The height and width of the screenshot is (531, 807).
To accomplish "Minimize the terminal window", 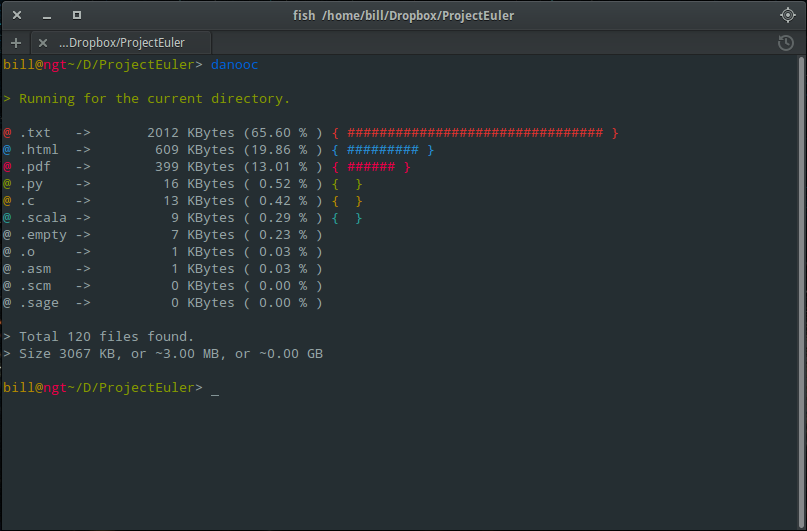I will (x=47, y=16).
